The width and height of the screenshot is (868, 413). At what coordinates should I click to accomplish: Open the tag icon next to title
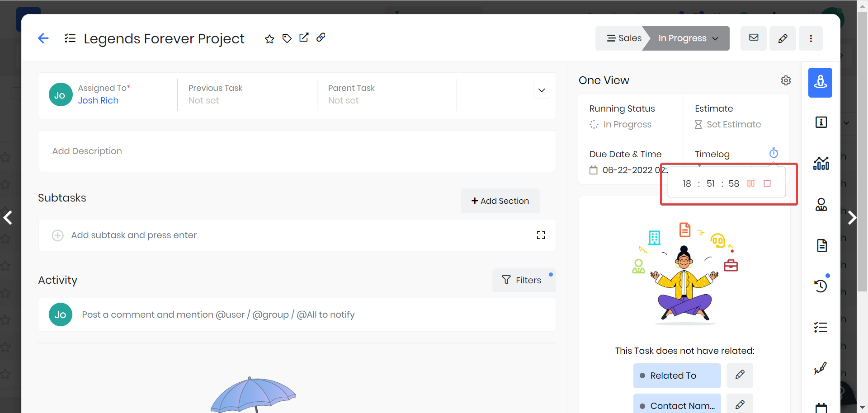(287, 38)
